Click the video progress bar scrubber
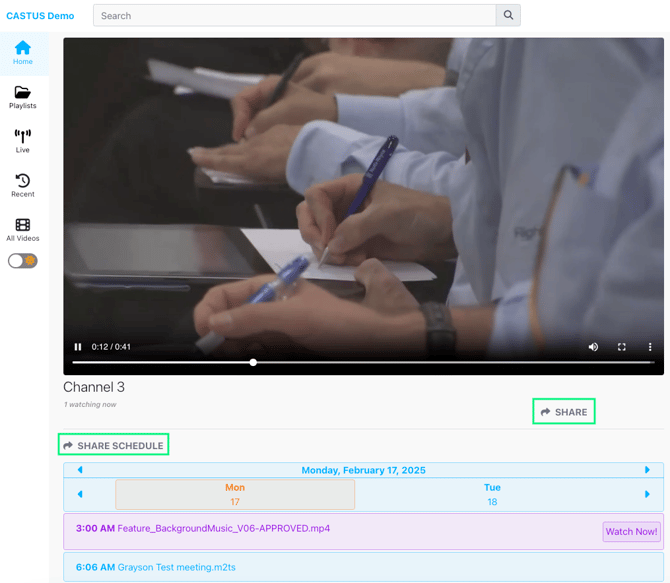670x583 pixels. (253, 362)
